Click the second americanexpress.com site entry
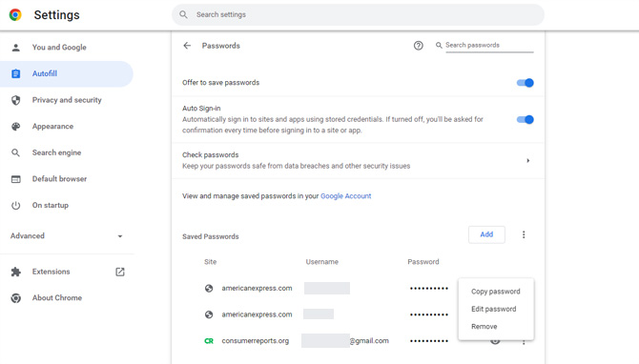The height and width of the screenshot is (364, 639). pos(257,314)
